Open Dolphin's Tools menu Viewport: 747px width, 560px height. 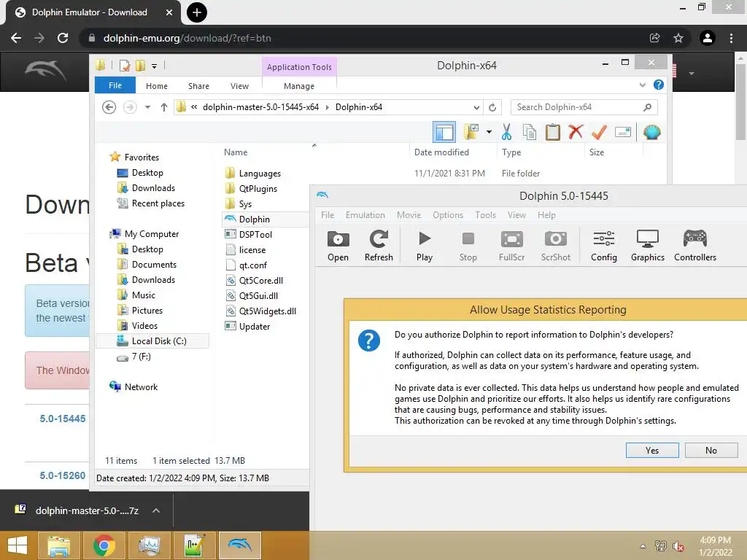click(x=485, y=215)
